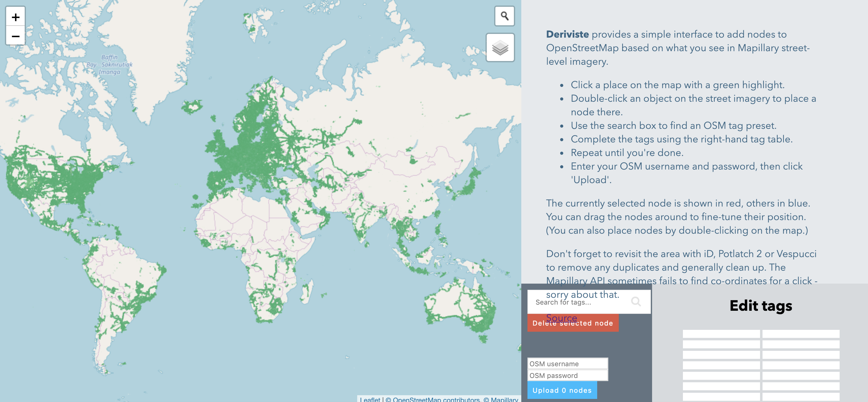Screen dimensions: 868x402
Task: Click second row key cell in tag table
Action: (x=721, y=344)
